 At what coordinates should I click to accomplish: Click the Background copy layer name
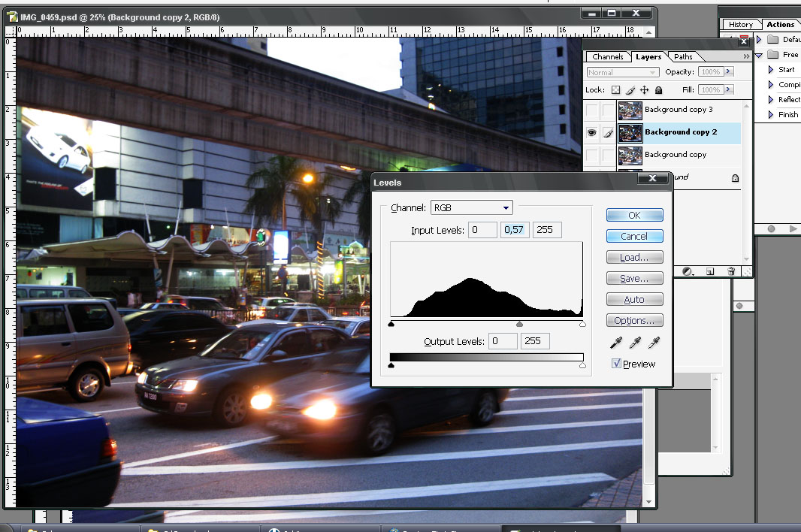(x=676, y=154)
